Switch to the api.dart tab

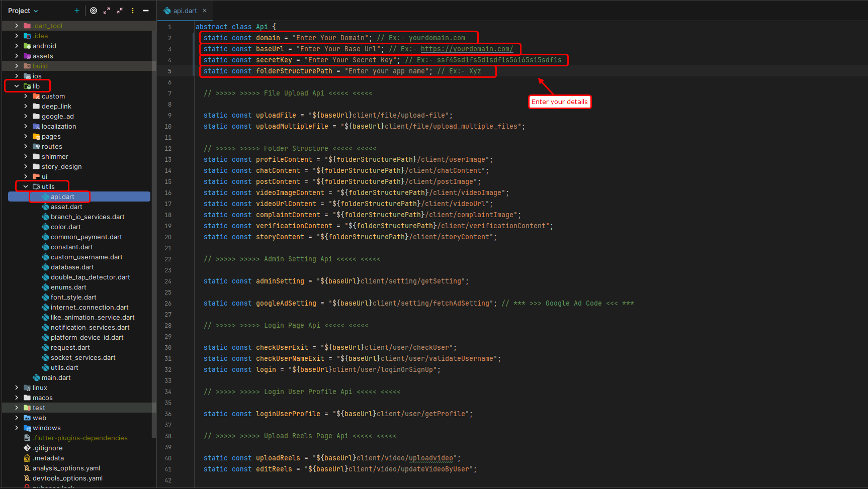185,11
